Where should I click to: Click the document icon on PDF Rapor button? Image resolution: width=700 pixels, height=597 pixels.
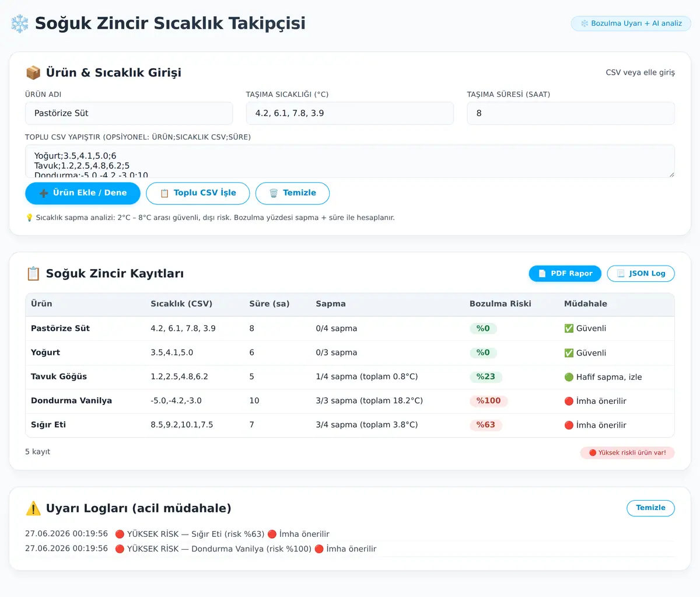(542, 274)
